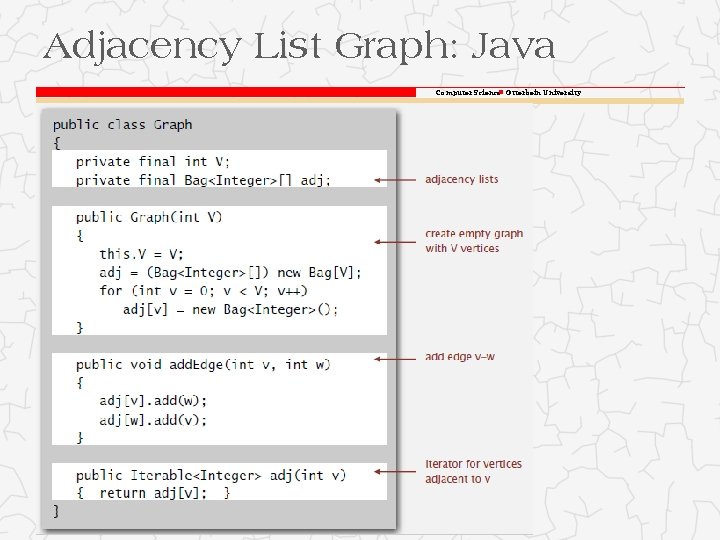Screen dimensions: 720x540
Task: Click the "adj = (Bag<Integer>[]) new Bag[V];" line
Action: pyautogui.click(x=231, y=273)
